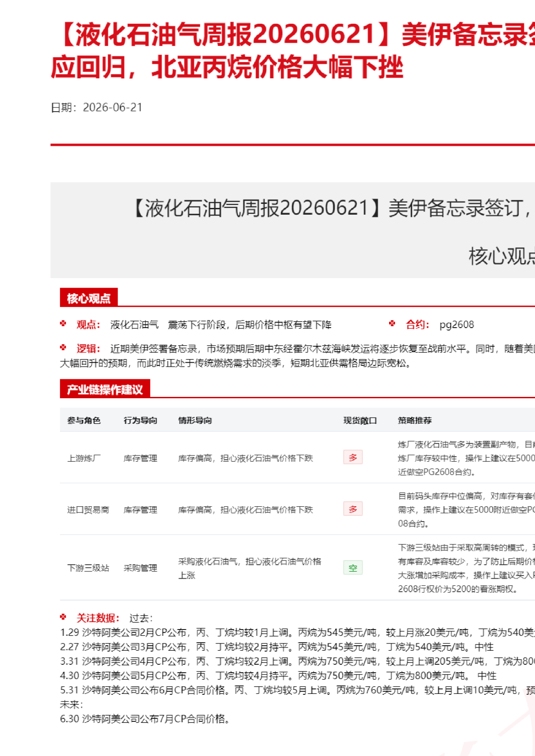Click 采购管理 cell in 下游三级站 row

click(141, 568)
